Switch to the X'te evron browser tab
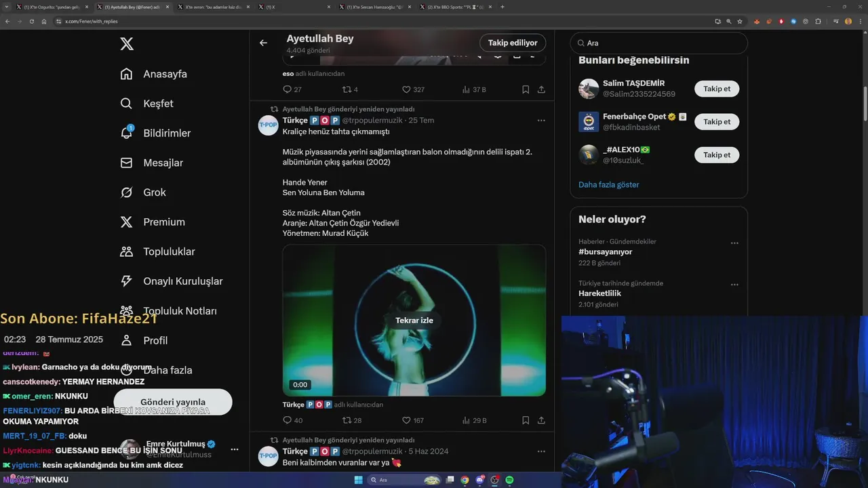 click(214, 7)
